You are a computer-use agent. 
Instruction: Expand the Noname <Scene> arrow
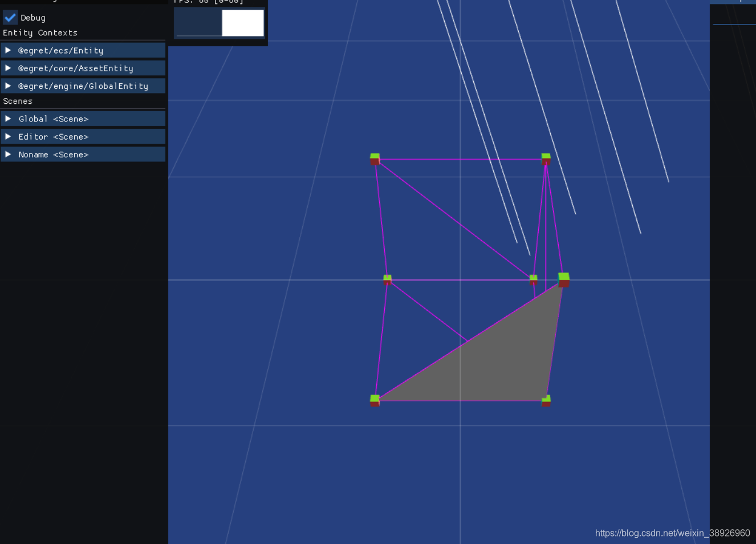[8, 154]
